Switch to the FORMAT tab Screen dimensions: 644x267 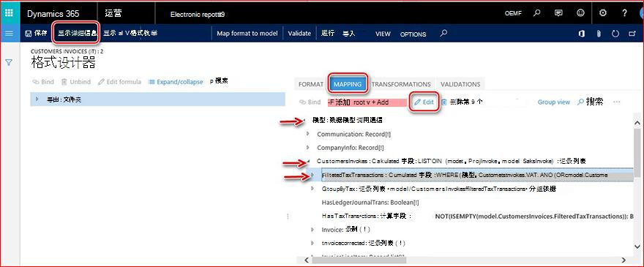[311, 84]
